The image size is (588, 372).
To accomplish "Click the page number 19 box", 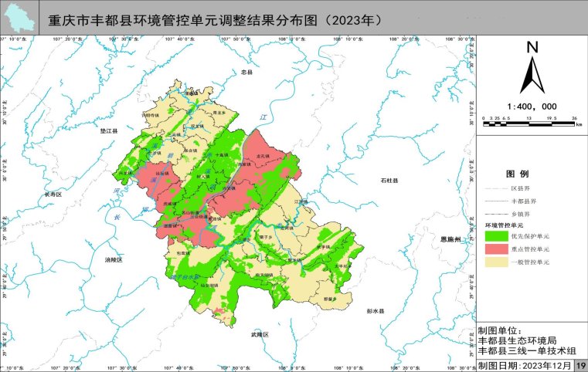I will pos(581,365).
